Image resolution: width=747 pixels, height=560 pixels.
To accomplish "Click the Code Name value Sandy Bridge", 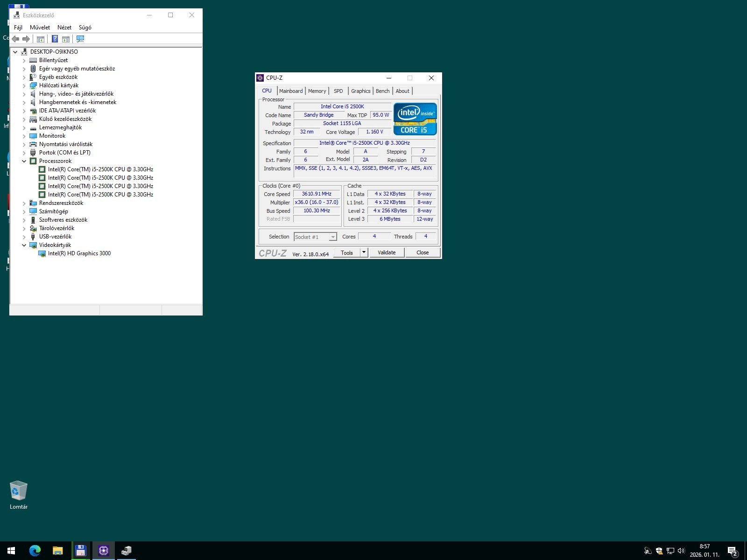I will click(319, 115).
